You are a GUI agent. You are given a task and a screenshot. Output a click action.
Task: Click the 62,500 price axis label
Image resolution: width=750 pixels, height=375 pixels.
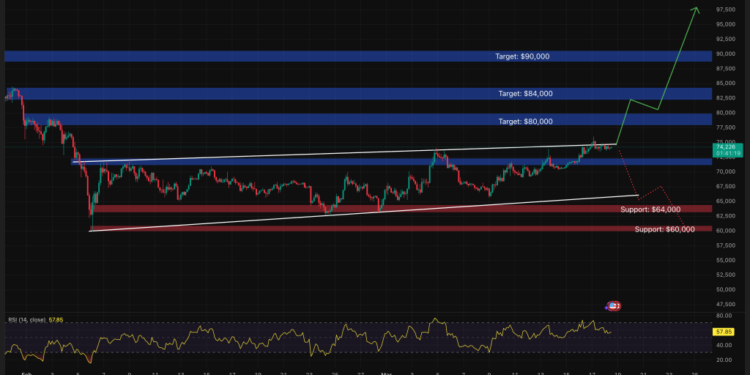[x=726, y=216]
